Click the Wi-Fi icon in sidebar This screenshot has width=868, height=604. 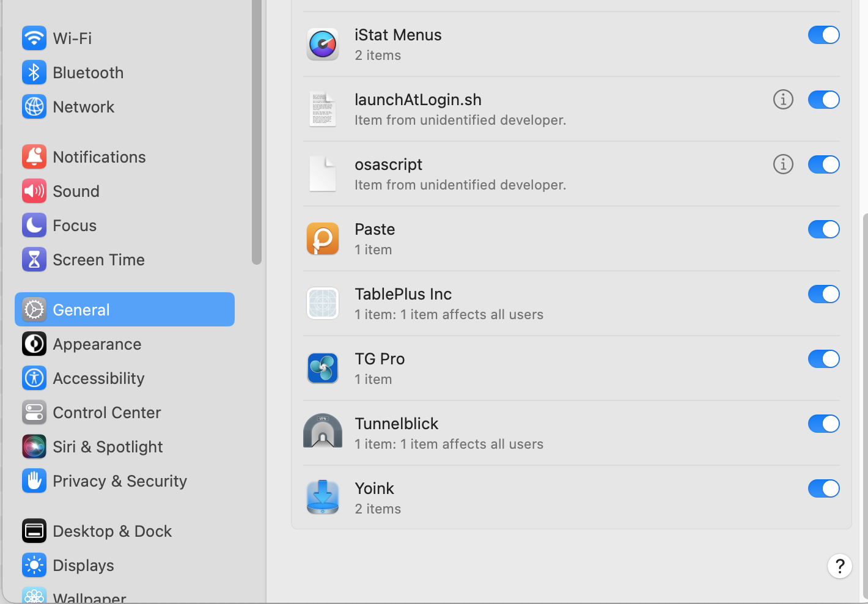(34, 38)
